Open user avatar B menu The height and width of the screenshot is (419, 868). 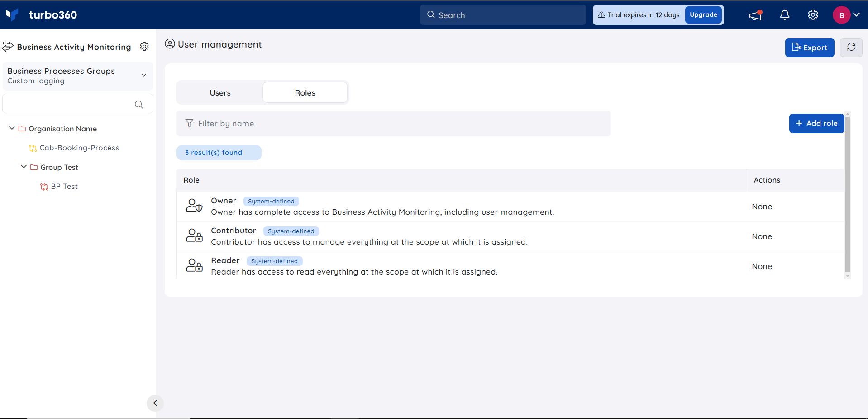tap(841, 15)
